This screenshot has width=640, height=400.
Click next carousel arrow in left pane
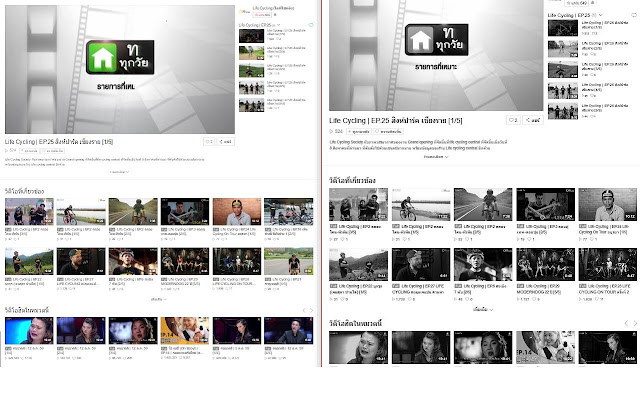(x=310, y=311)
